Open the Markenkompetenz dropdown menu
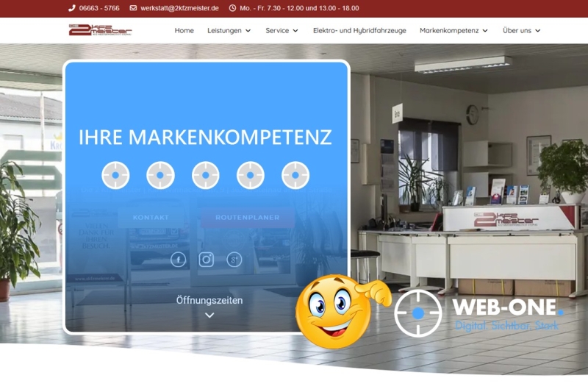The height and width of the screenshot is (392, 588). pos(453,31)
